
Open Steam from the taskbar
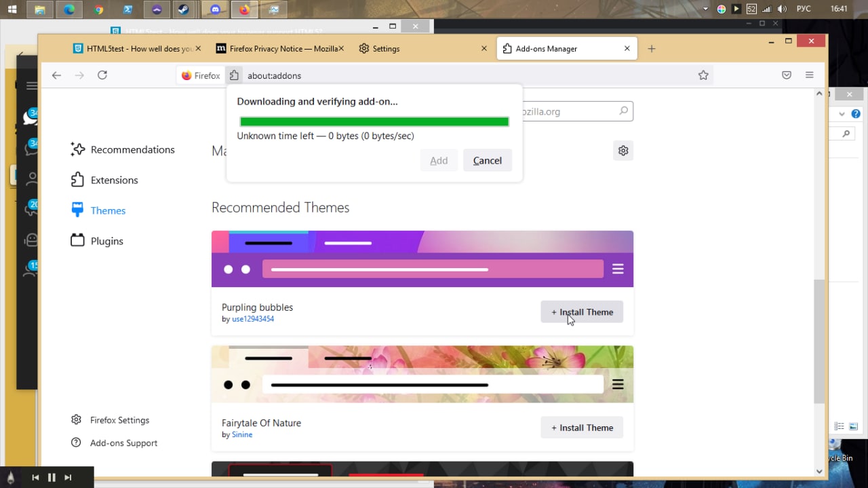[183, 10]
